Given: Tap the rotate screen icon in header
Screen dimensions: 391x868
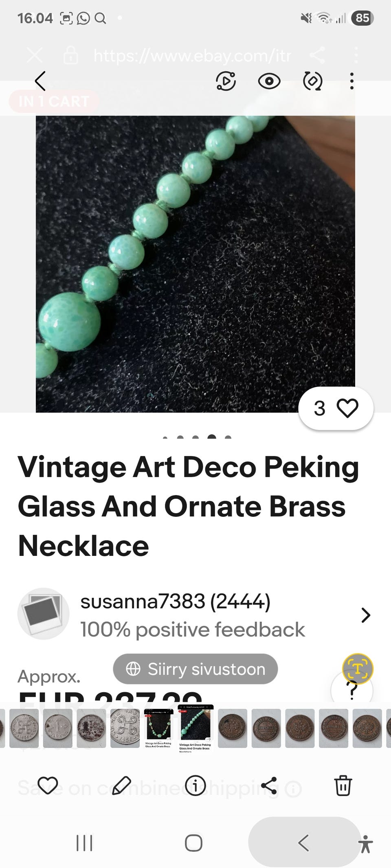Looking at the screenshot, I should 313,81.
